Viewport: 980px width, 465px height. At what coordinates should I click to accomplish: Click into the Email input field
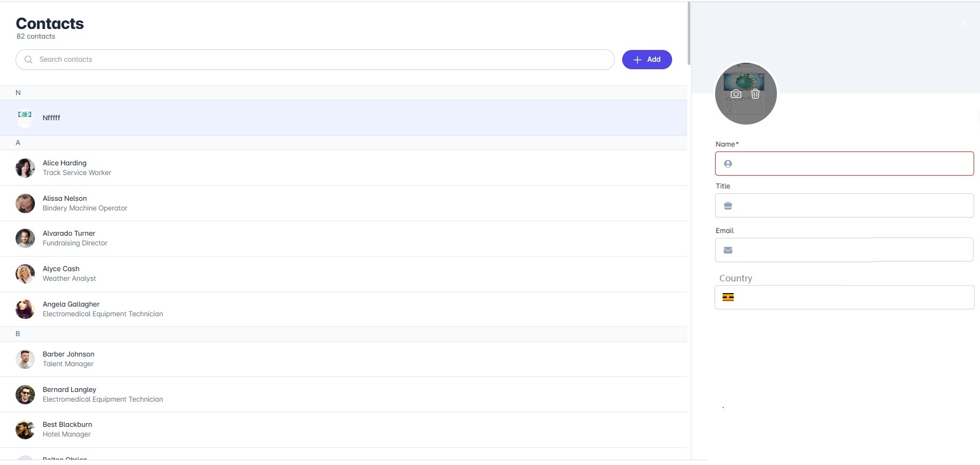(x=852, y=250)
